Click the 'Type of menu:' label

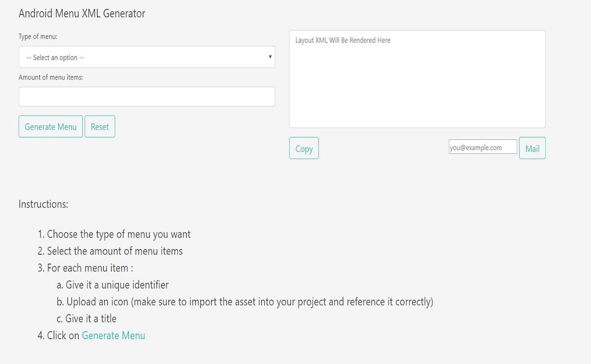(38, 36)
